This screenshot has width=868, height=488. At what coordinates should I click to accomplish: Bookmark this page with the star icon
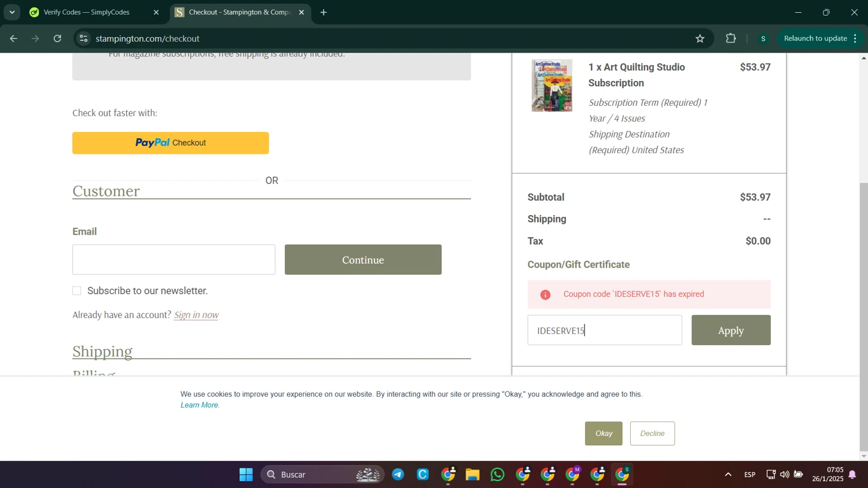point(700,39)
